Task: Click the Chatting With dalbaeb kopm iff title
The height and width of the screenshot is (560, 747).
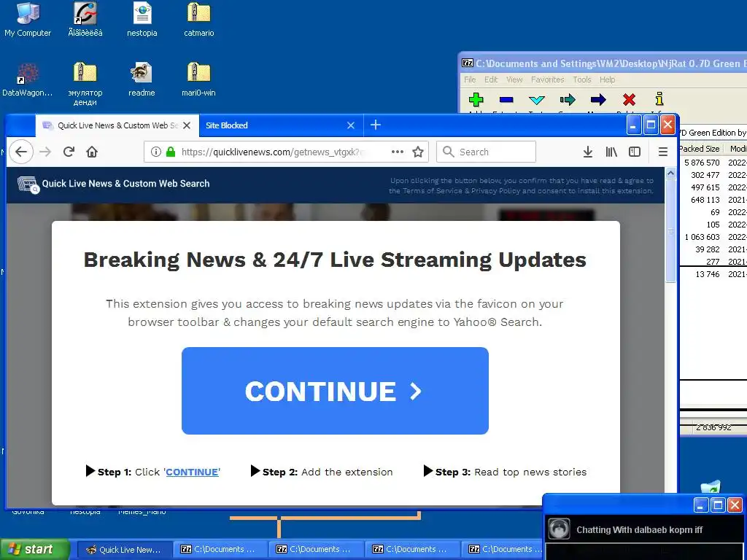Action: coord(639,529)
